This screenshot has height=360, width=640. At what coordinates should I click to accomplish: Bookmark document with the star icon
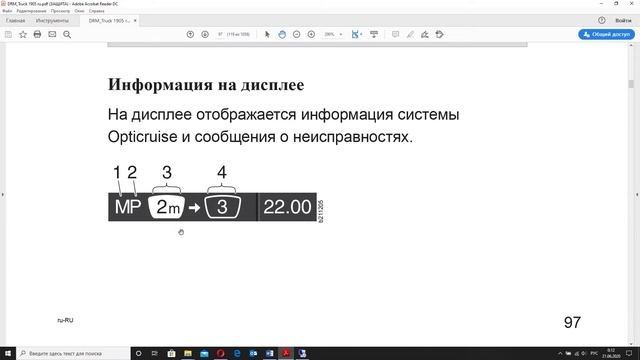coord(23,35)
